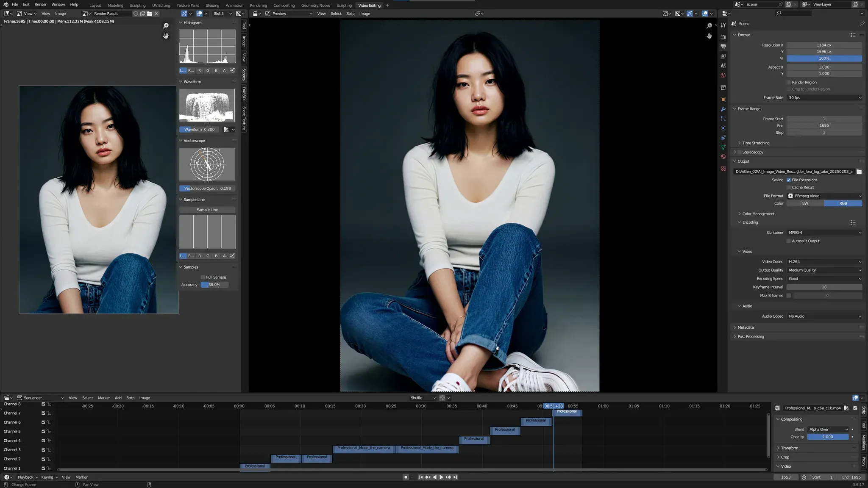This screenshot has height=488, width=868.
Task: Expand the Post Processing panel
Action: click(751, 336)
